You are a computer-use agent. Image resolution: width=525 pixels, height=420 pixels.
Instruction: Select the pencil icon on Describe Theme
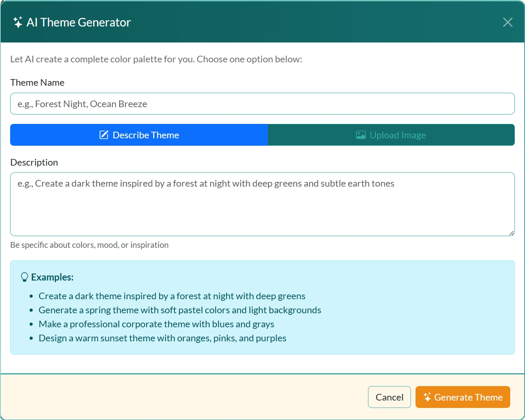pyautogui.click(x=104, y=134)
